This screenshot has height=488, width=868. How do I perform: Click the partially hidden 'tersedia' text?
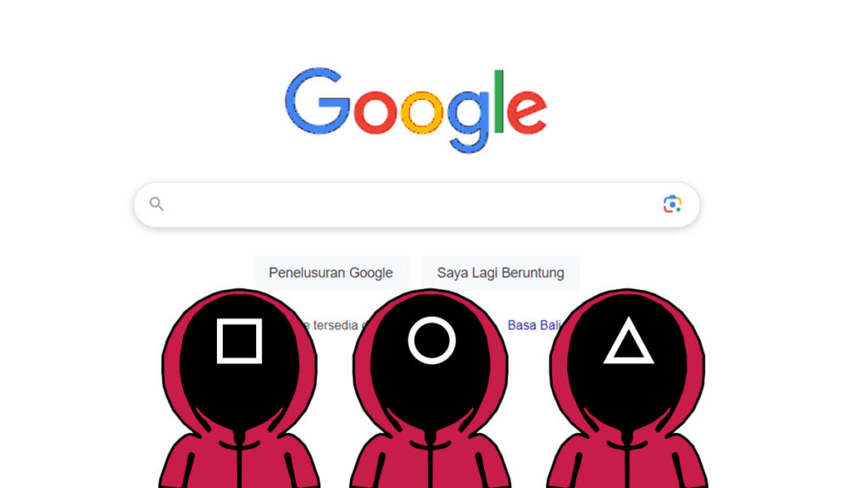tap(335, 324)
